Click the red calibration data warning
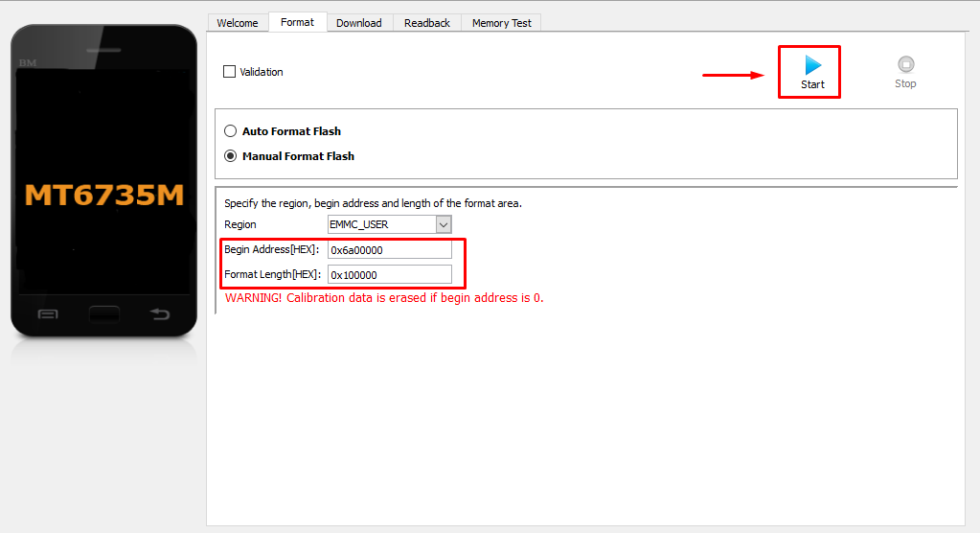Image resolution: width=980 pixels, height=533 pixels. tap(384, 298)
